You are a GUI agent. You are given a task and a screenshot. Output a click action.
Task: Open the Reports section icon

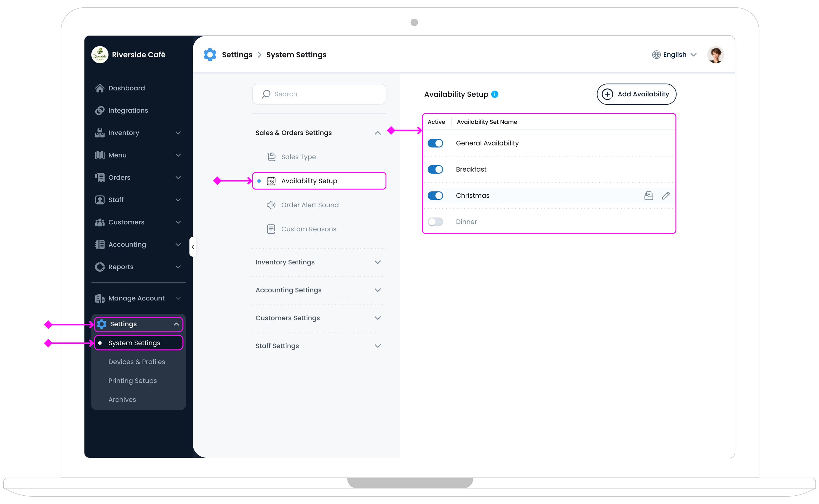(100, 267)
